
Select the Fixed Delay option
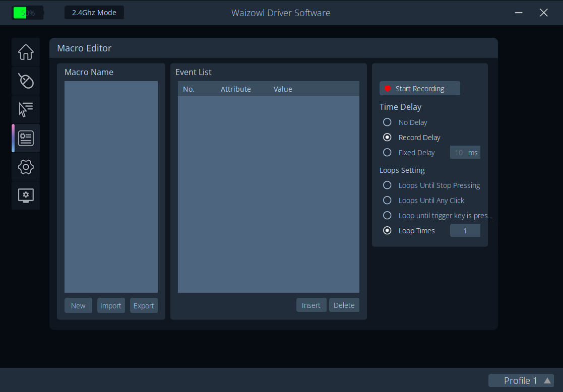409,153
